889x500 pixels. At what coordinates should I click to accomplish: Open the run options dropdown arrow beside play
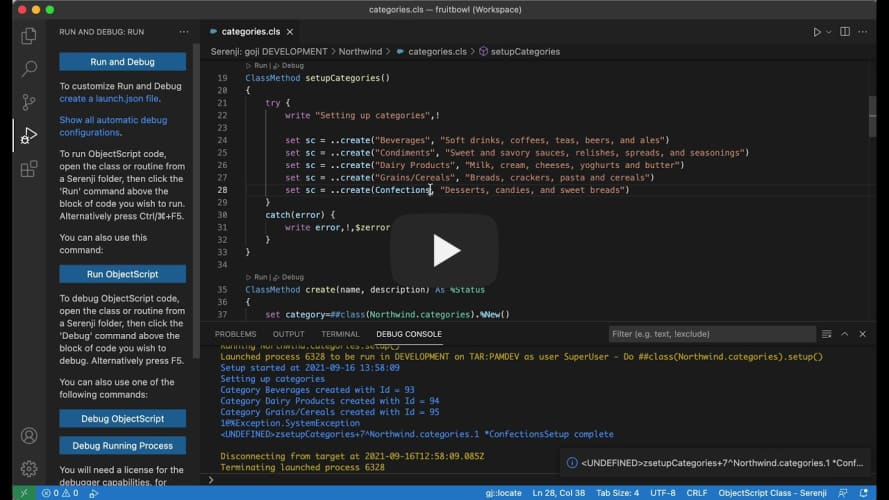coord(828,32)
